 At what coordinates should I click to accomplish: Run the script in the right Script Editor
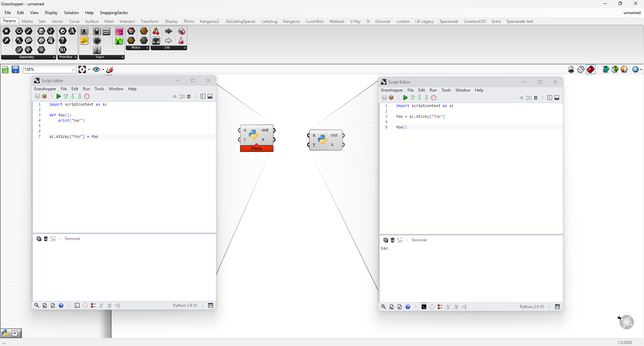coord(405,98)
